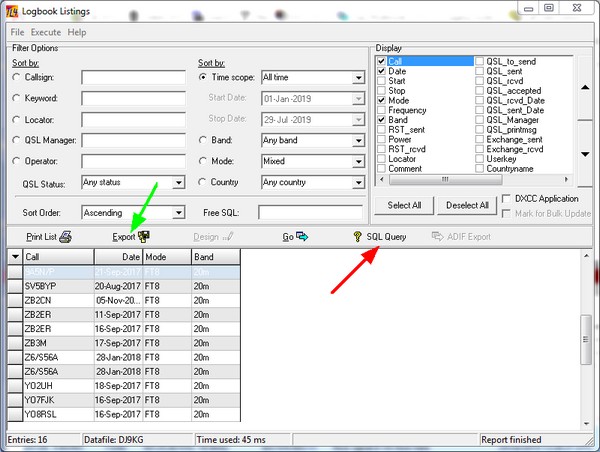Check the Frequency display checkbox
Image resolution: width=600 pixels, height=452 pixels.
click(x=381, y=110)
